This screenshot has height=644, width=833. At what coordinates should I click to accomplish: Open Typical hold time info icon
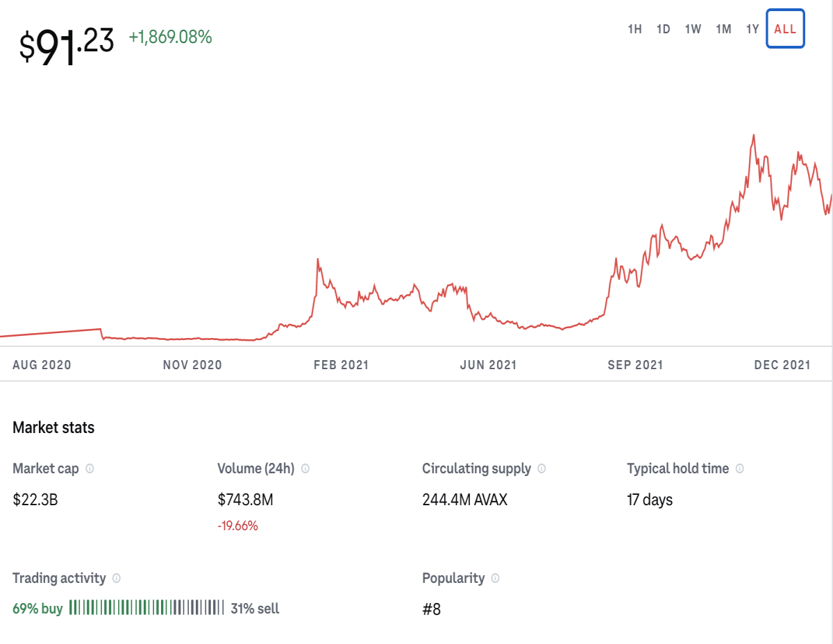click(739, 468)
